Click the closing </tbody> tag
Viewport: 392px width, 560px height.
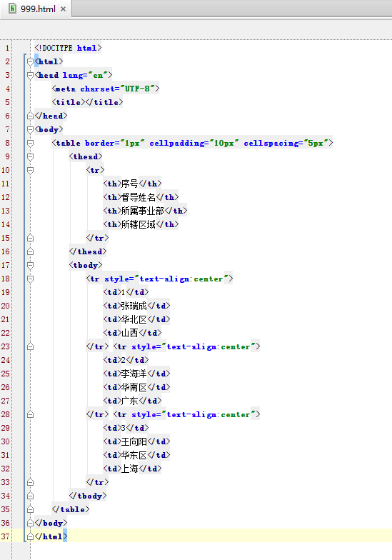pos(88,496)
